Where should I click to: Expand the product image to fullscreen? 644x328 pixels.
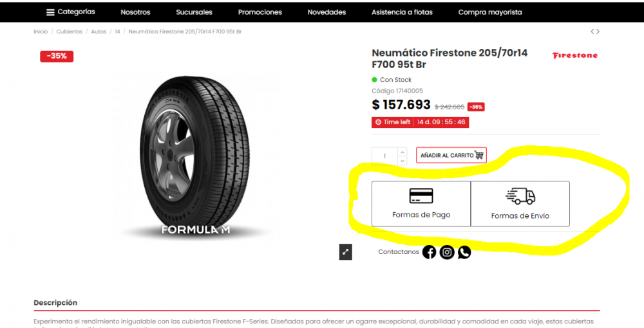coord(346,252)
